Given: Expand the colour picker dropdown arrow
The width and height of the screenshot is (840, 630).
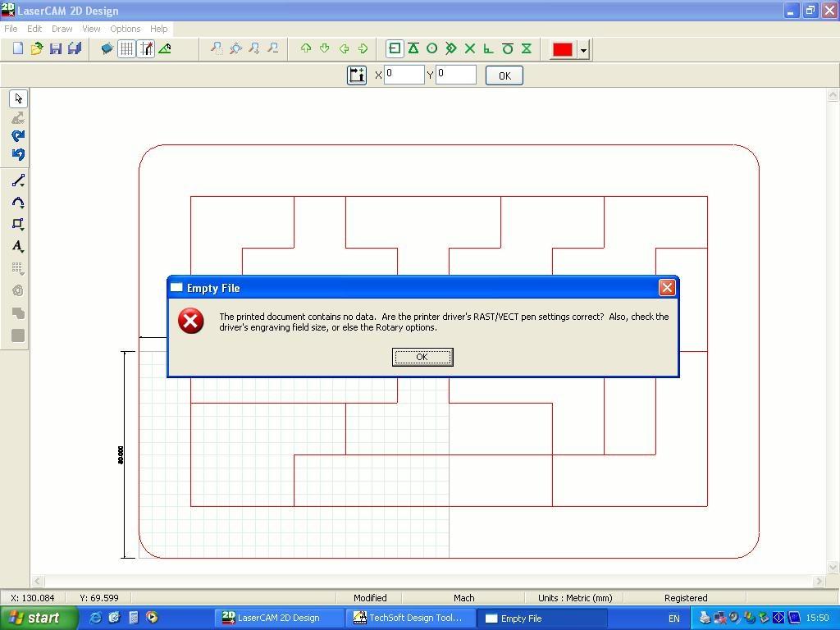Looking at the screenshot, I should (583, 50).
